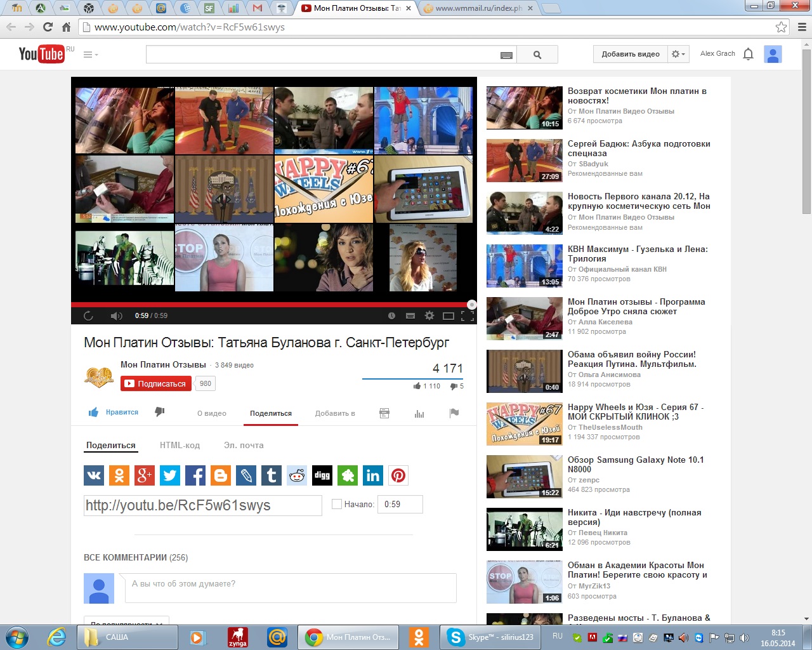Click the dislike thumbs-down icon
Image resolution: width=812 pixels, height=650 pixels.
tap(160, 412)
